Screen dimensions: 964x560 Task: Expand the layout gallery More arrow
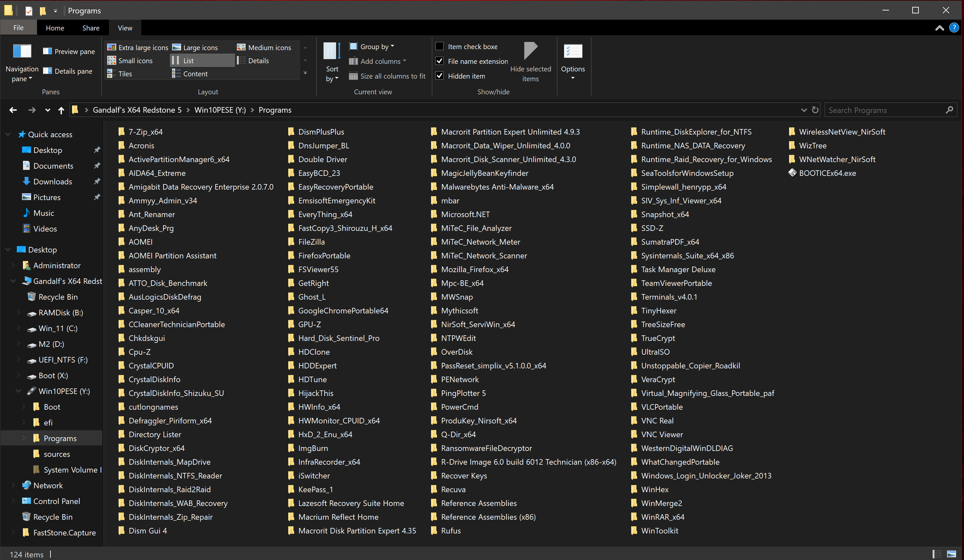click(305, 73)
